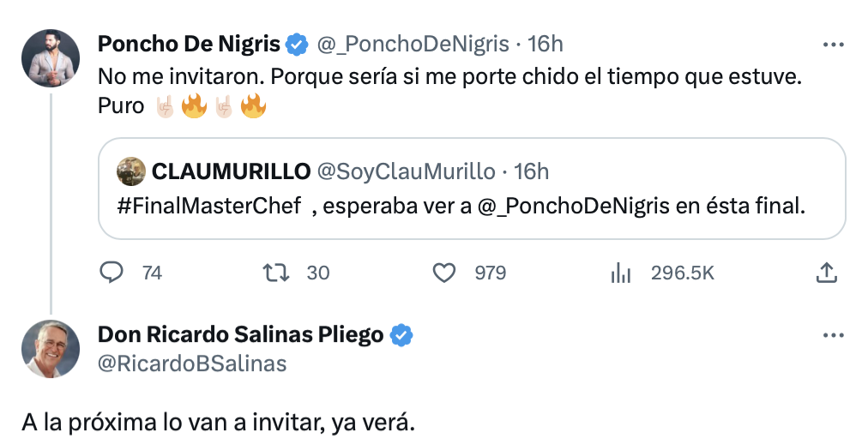View analytics icon showing 296.5K views
Viewport: 868px width, 444px height.
620,273
